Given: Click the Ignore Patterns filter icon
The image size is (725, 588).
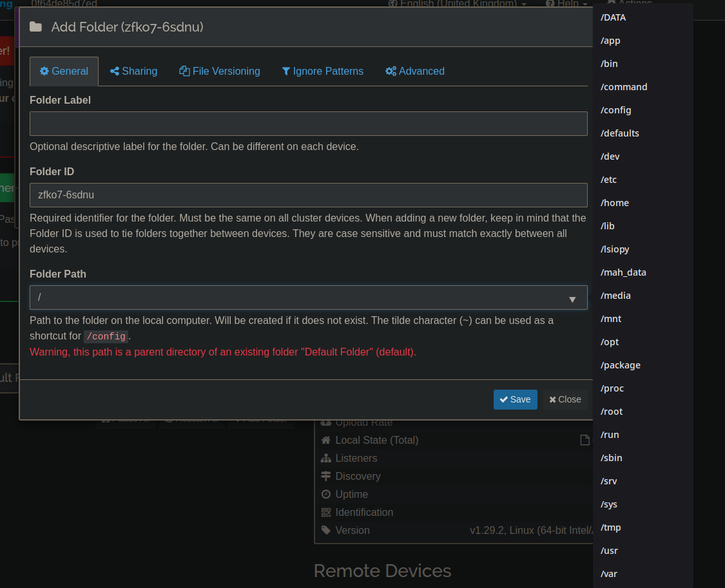Looking at the screenshot, I should 286,71.
